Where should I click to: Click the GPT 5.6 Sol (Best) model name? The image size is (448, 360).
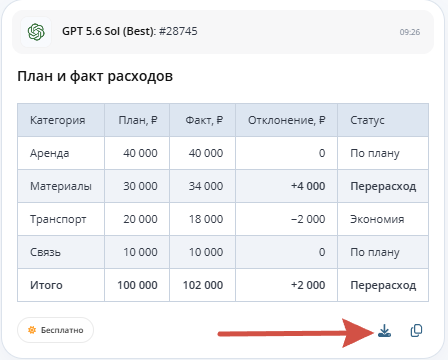coord(109,31)
